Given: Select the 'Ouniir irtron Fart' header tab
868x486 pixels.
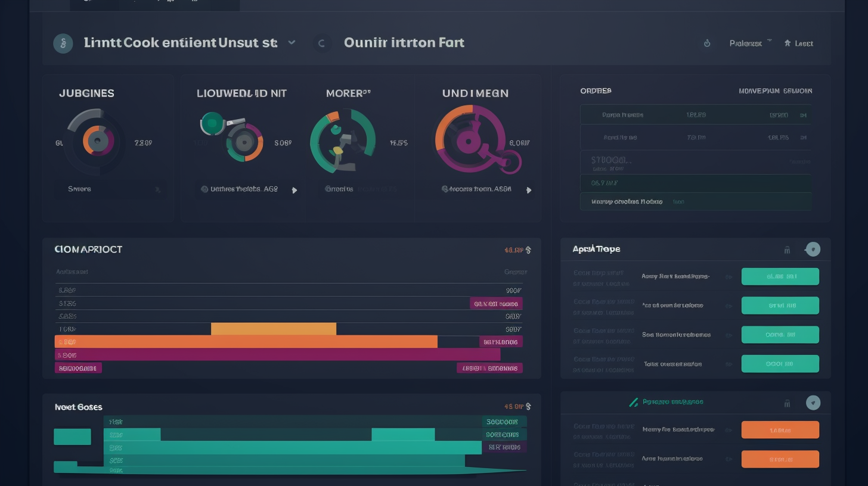Looking at the screenshot, I should coord(404,43).
